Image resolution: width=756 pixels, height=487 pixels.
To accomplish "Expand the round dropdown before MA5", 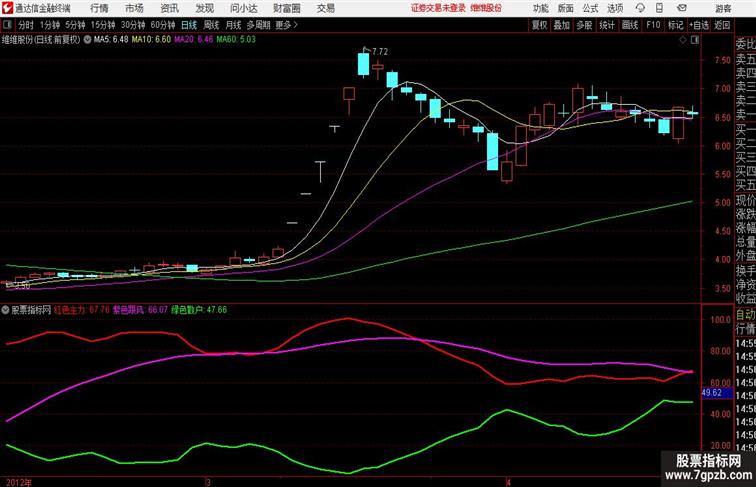I will [87, 40].
